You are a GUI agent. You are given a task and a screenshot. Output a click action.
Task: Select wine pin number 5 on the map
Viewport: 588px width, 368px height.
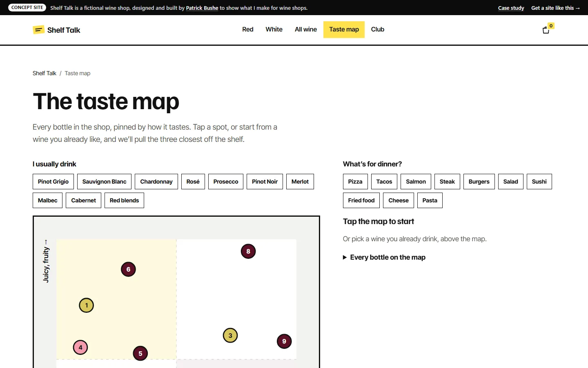140,354
